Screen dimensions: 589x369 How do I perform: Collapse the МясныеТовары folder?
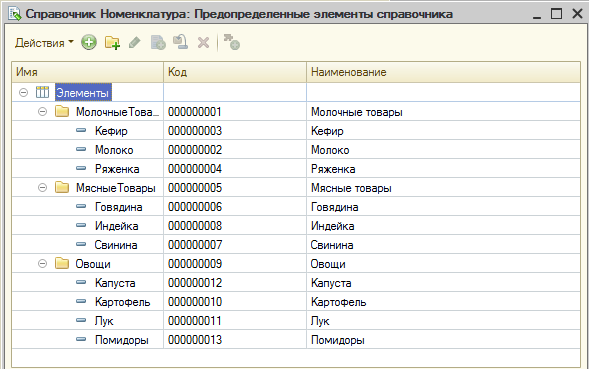click(42, 188)
